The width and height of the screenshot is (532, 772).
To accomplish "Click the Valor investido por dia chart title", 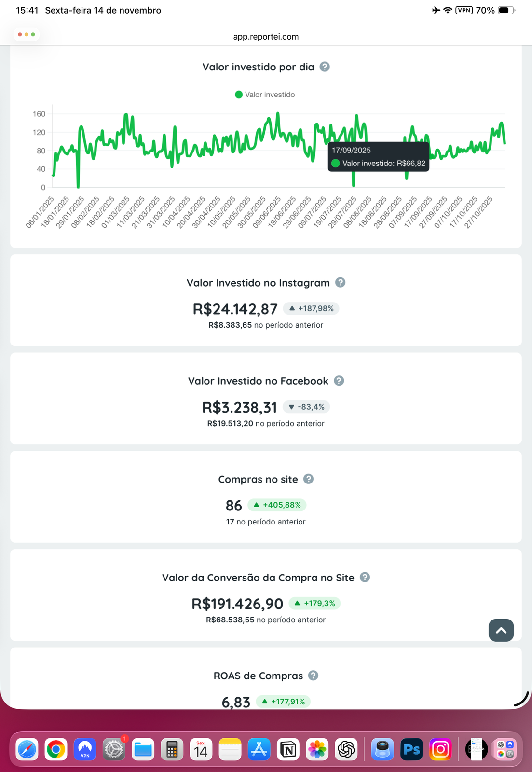I will coord(258,67).
